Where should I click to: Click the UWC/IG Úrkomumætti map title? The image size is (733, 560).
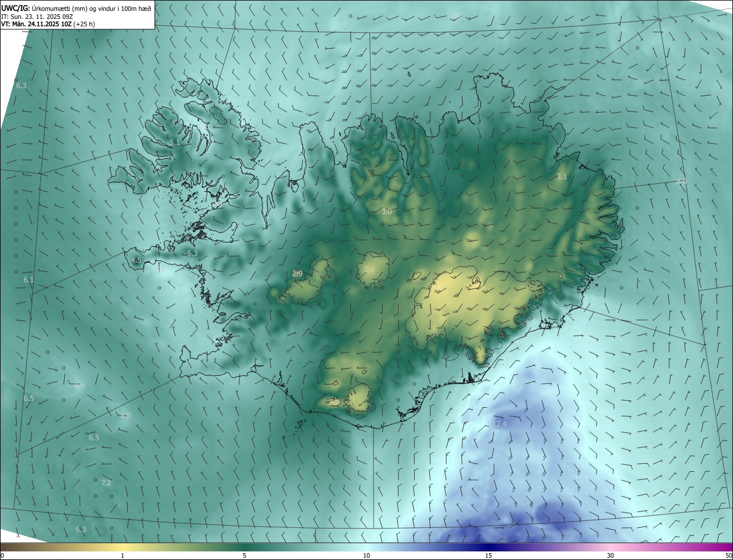(x=76, y=8)
